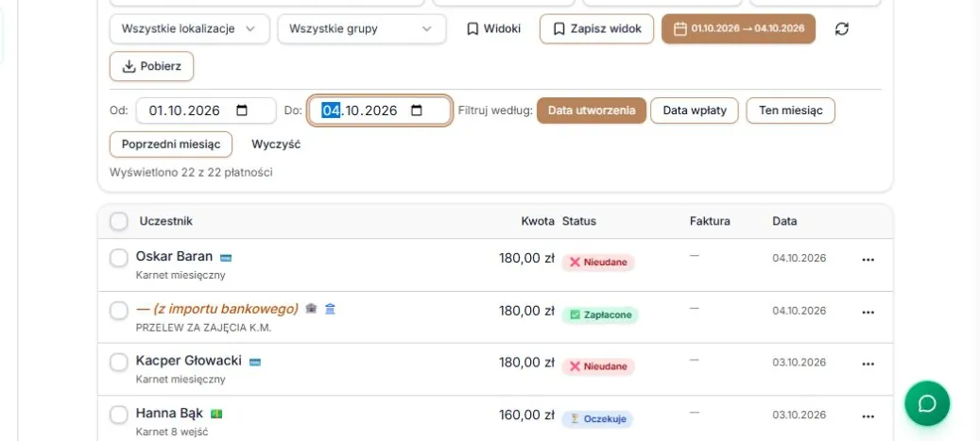Click the Faktura column header
This screenshot has width=980, height=441.
710,221
